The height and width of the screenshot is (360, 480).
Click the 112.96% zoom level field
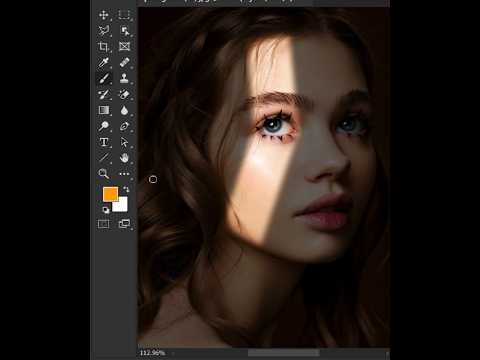(x=152, y=353)
